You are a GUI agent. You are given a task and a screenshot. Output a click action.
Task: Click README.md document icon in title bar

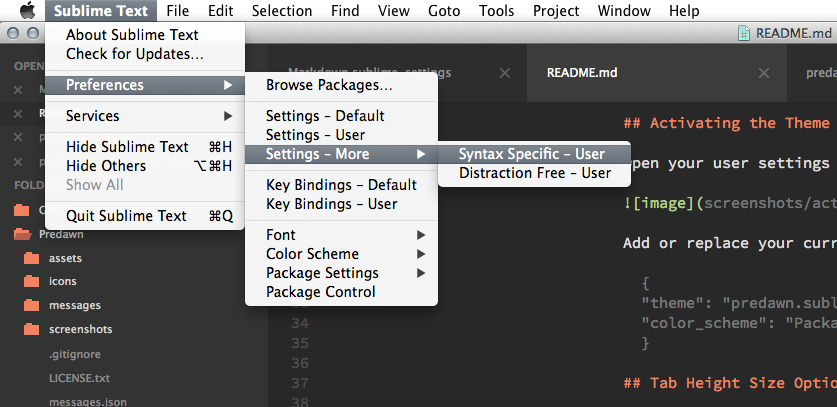coord(744,33)
